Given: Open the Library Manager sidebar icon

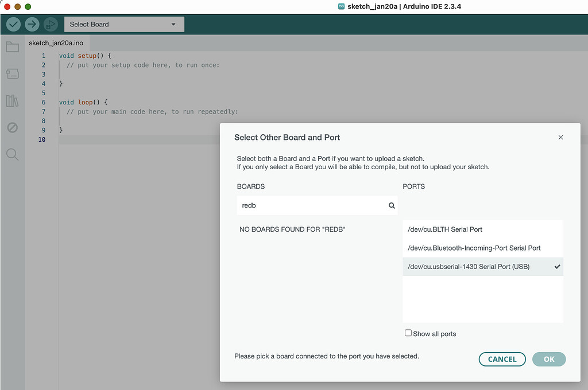Looking at the screenshot, I should coord(12,100).
